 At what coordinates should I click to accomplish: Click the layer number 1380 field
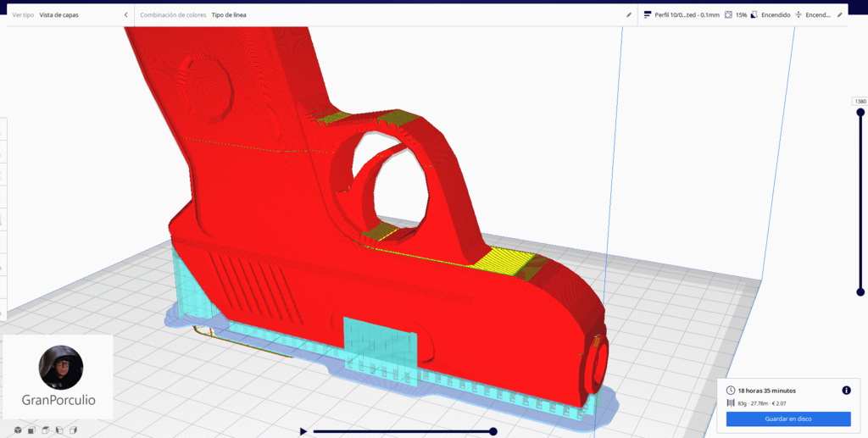860,102
